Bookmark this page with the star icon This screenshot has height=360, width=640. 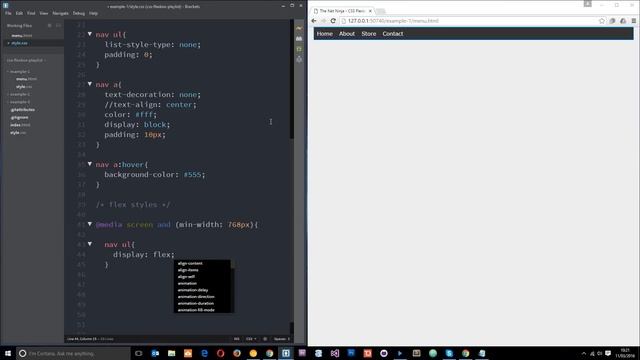[x=602, y=21]
